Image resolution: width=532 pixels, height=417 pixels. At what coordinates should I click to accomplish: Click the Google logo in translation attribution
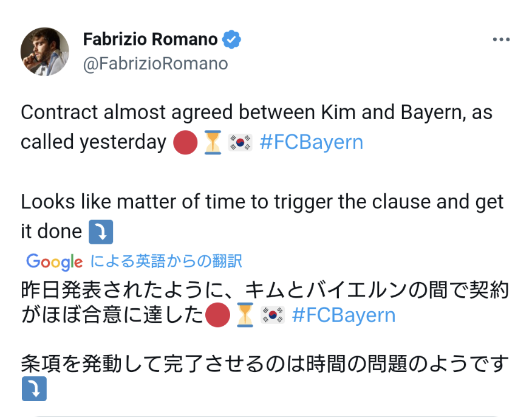pyautogui.click(x=55, y=262)
